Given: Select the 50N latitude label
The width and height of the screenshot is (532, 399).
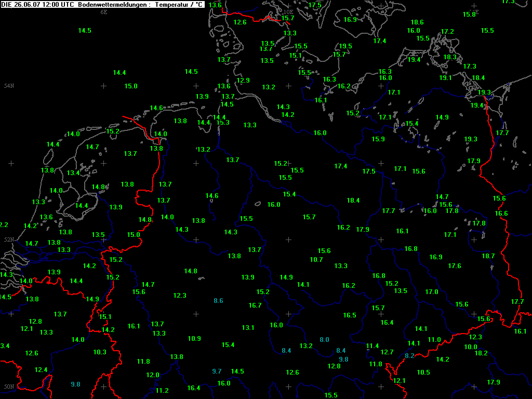Looking at the screenshot, I should (x=9, y=387).
